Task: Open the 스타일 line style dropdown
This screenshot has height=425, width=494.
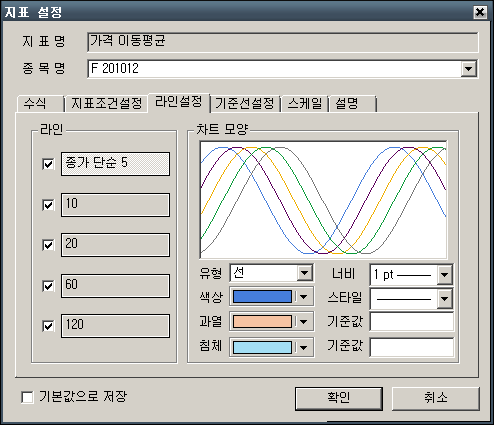Action: pos(445,299)
